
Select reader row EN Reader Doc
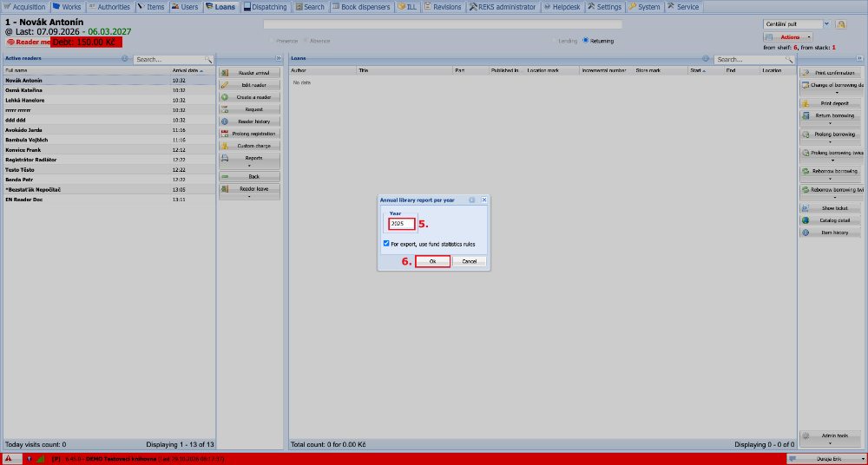tap(108, 200)
